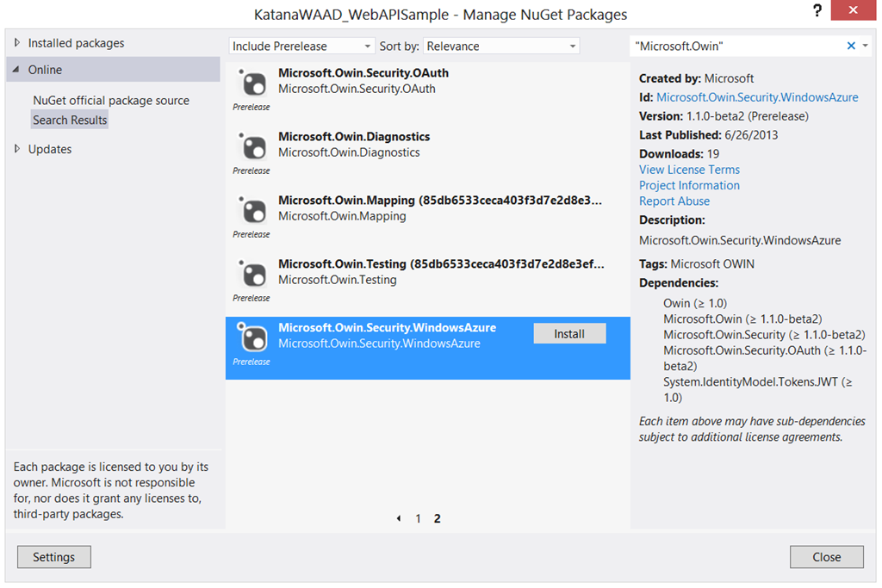Click the Prerelease label under Microsoft.Owin.Testing
Image resolution: width=882 pixels, height=588 pixels.
[252, 298]
